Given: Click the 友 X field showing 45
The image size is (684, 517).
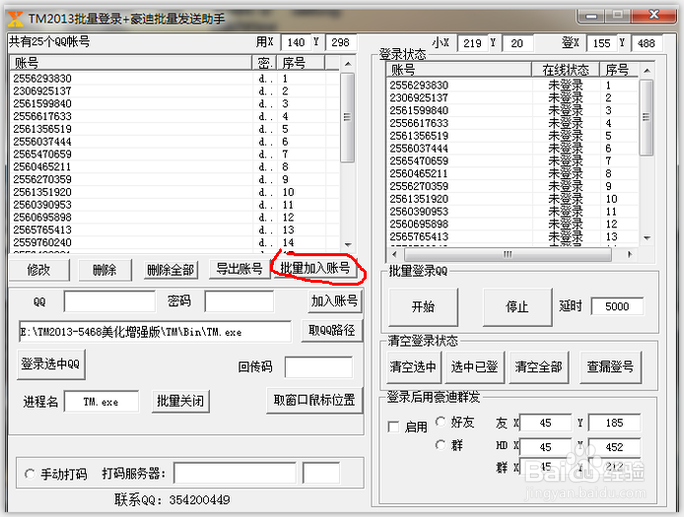Looking at the screenshot, I should click(546, 423).
